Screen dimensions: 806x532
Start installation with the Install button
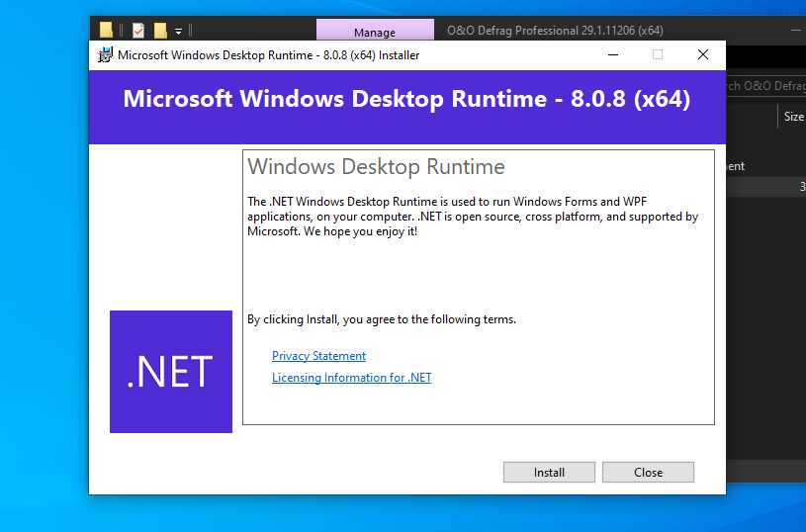pos(549,472)
